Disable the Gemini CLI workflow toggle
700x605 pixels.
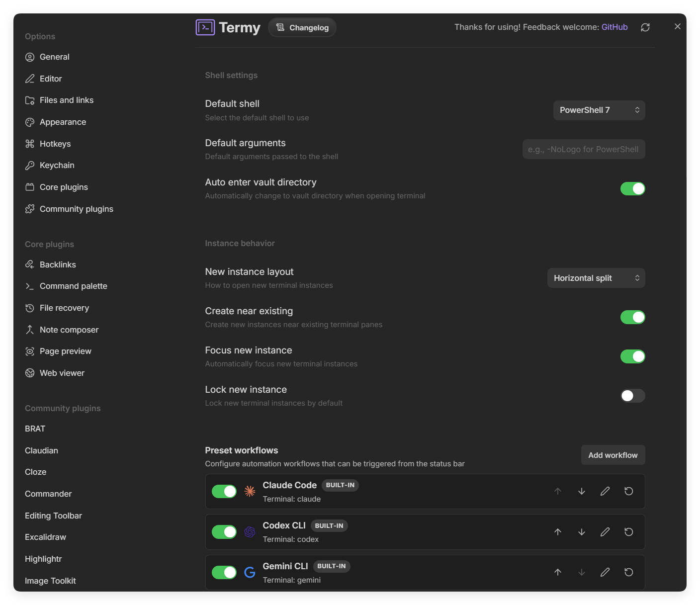224,572
